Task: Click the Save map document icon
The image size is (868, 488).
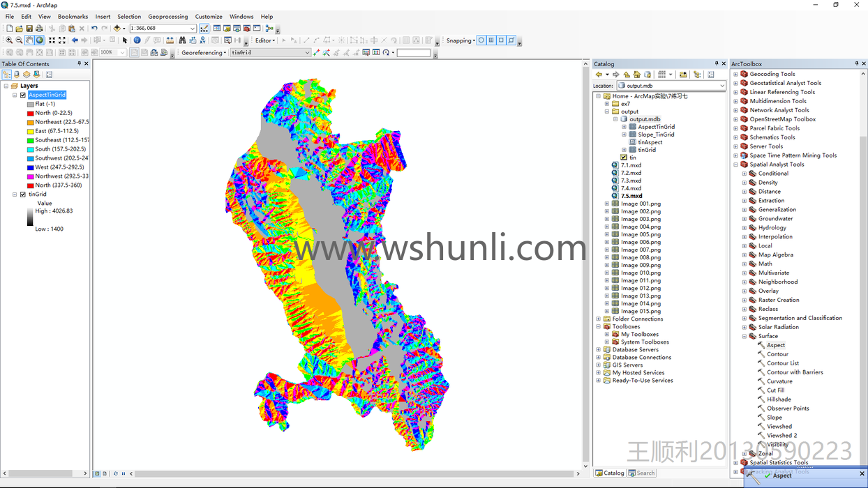Action: click(29, 29)
